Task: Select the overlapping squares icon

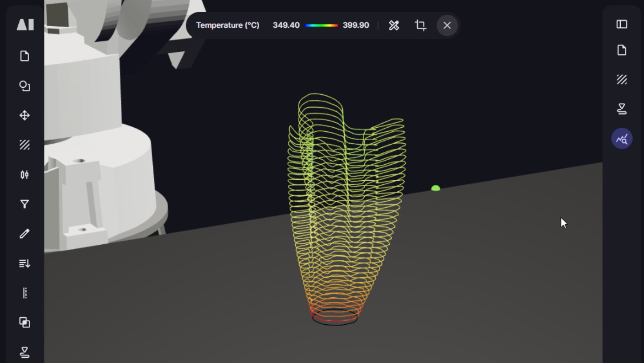Action: pos(25,323)
